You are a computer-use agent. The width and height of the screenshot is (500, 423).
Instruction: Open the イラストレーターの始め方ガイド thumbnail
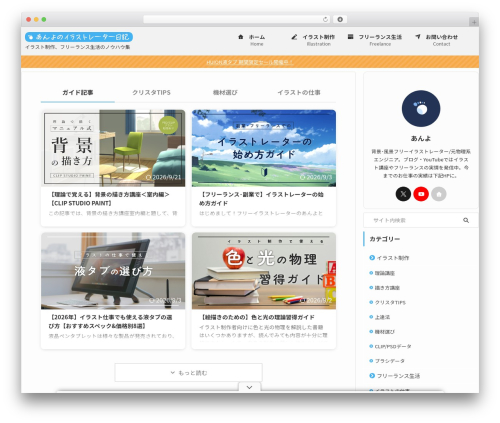(x=264, y=148)
